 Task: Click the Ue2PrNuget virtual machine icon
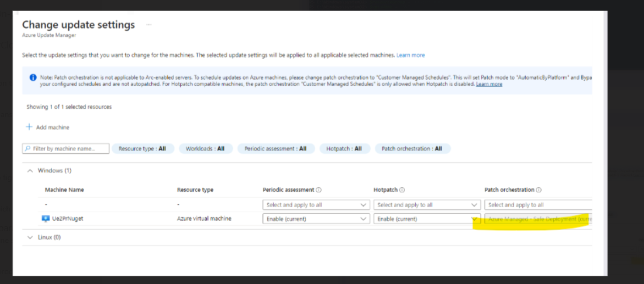(46, 219)
